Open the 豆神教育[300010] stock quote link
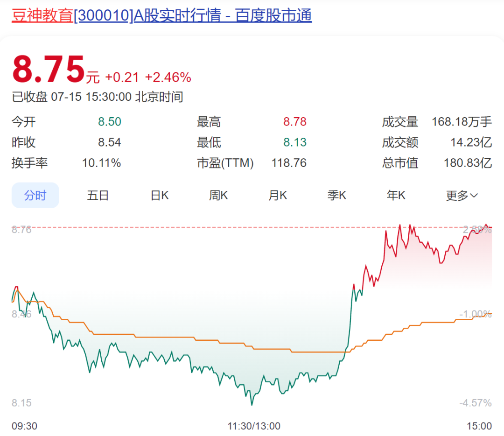 click(161, 15)
